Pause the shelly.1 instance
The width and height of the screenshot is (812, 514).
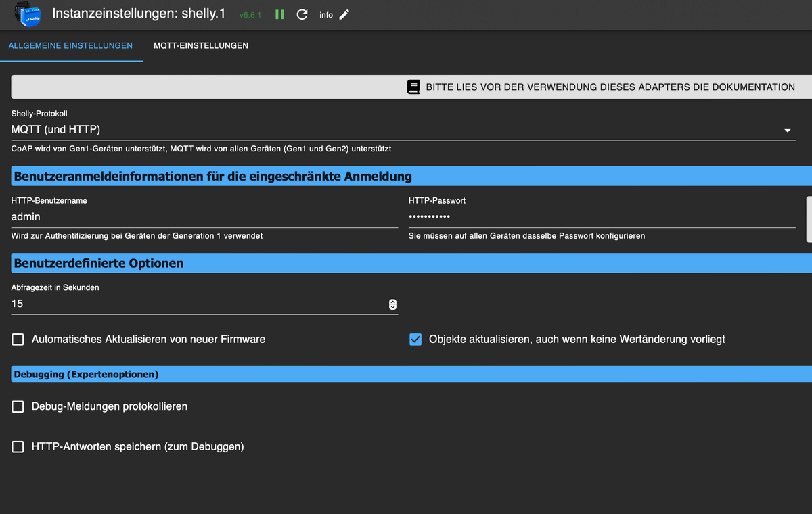click(x=279, y=14)
